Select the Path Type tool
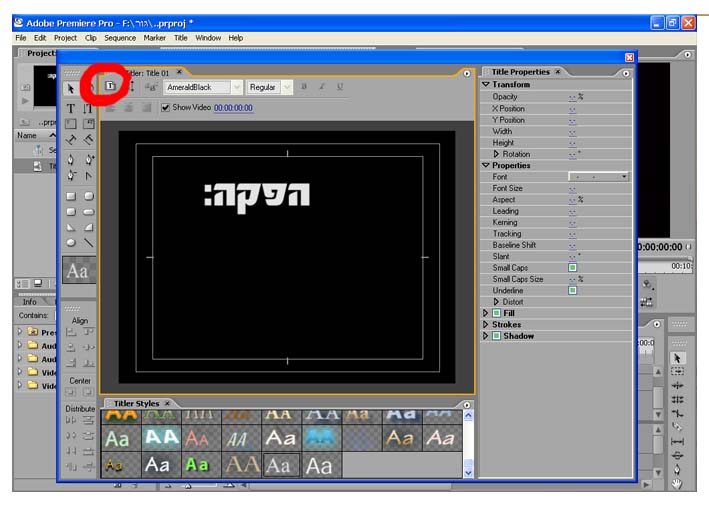Viewport: 709px width, 512px height. [x=71, y=140]
